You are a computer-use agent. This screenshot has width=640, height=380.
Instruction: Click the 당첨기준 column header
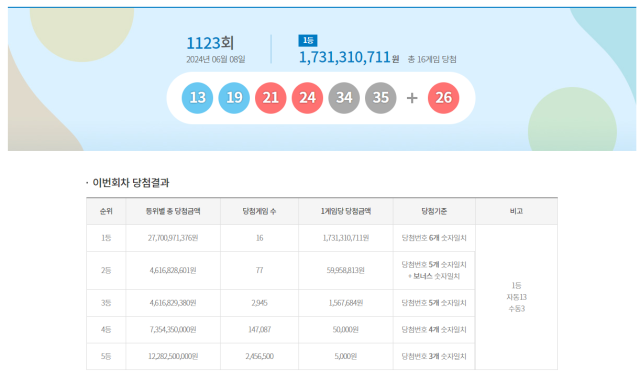click(434, 211)
